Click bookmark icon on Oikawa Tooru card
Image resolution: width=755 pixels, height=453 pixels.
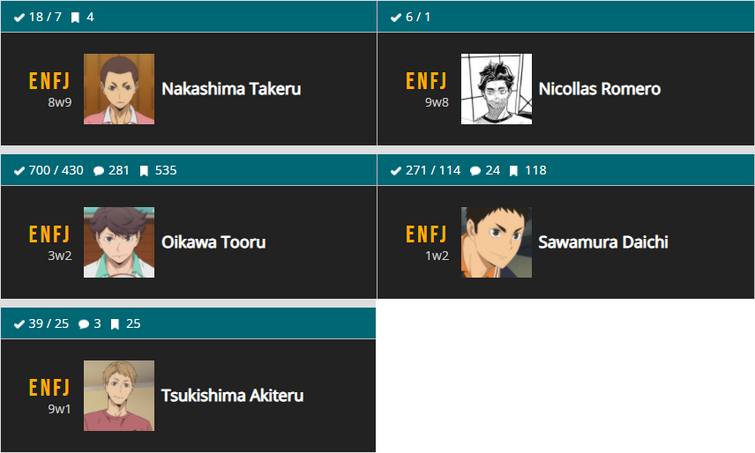point(143,171)
